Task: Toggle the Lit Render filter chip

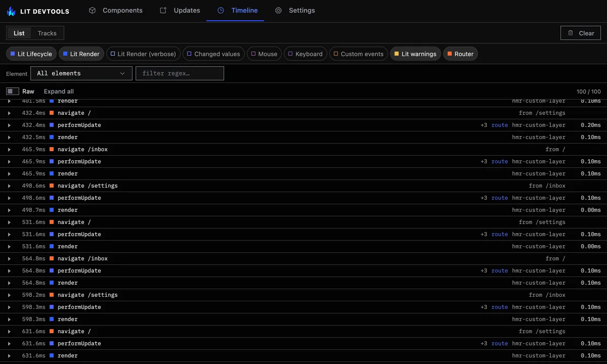Action: tap(81, 54)
